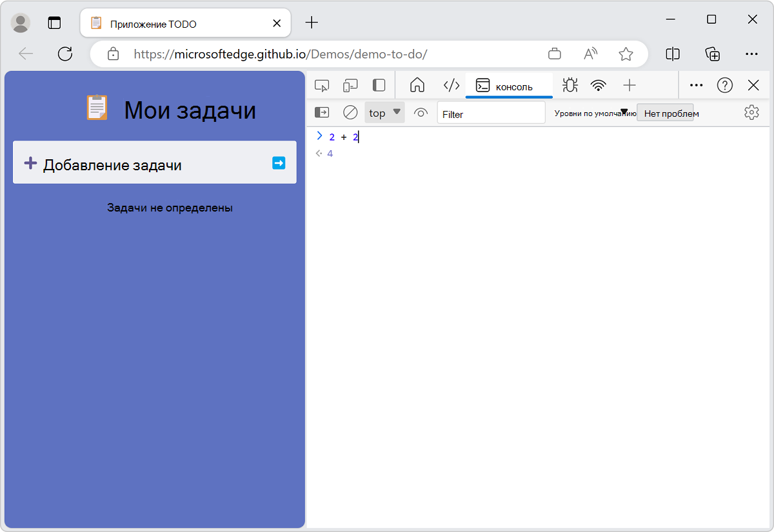Close the Приложение TODO tab
774x532 pixels.
point(277,23)
